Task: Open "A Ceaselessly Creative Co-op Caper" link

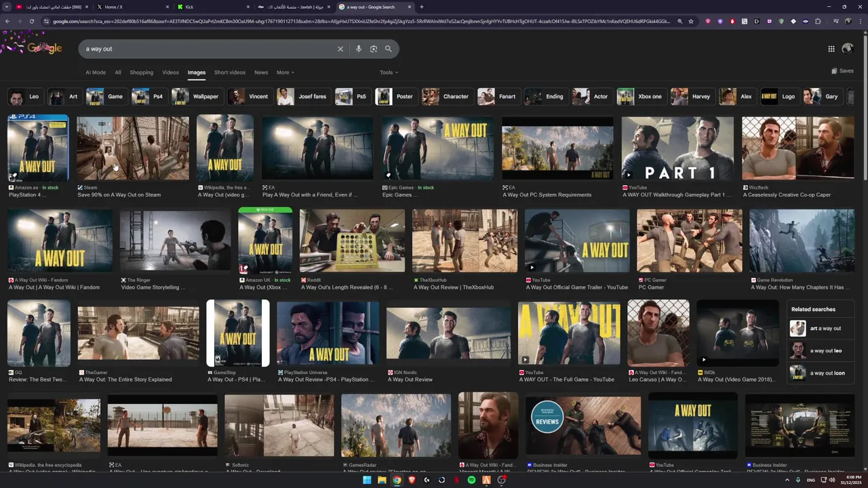Action: [787, 195]
